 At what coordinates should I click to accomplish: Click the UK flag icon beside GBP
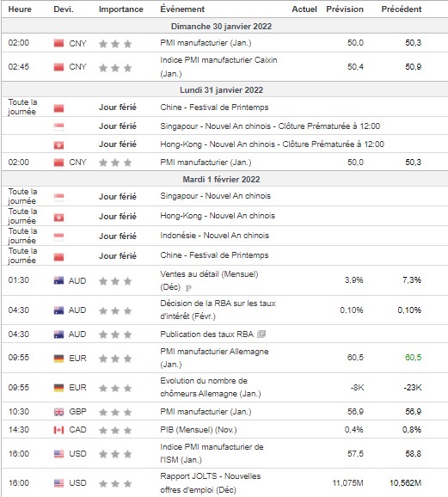58,412
